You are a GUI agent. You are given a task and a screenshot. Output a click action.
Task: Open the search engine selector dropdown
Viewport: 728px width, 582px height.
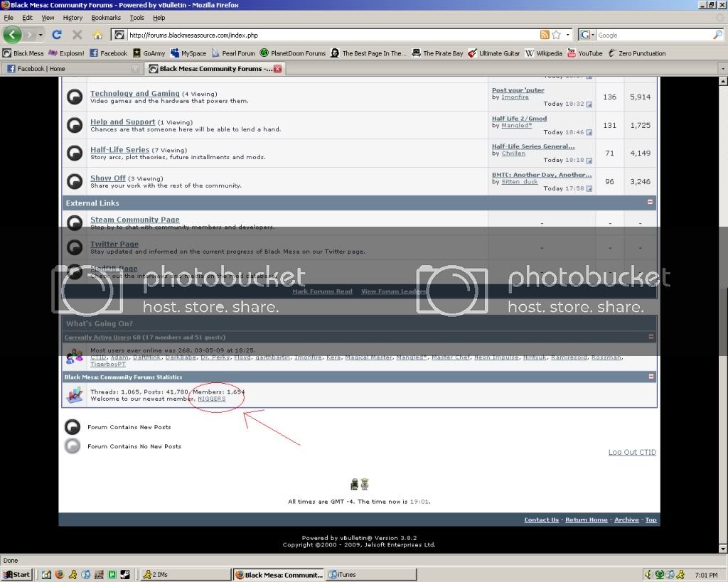coord(587,35)
